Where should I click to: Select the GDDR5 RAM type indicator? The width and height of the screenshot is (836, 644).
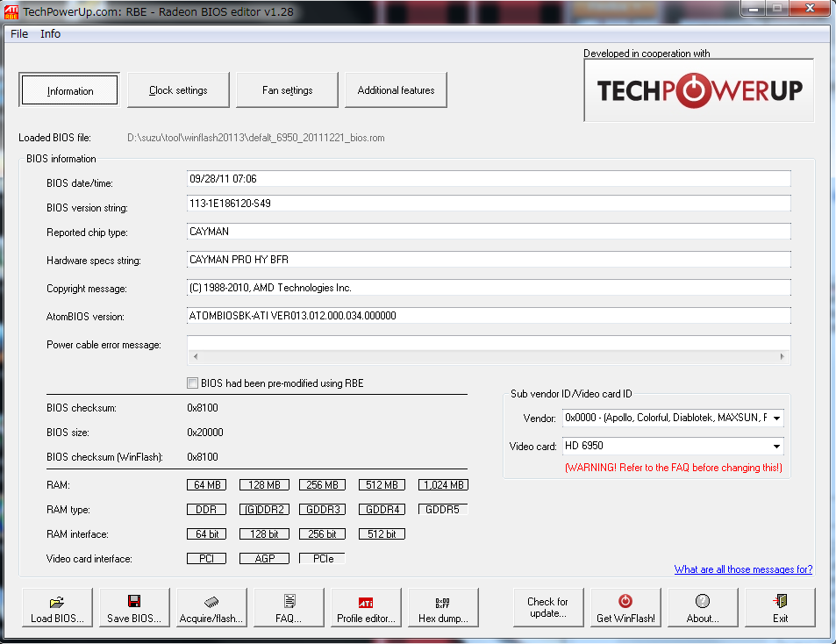coord(442,509)
